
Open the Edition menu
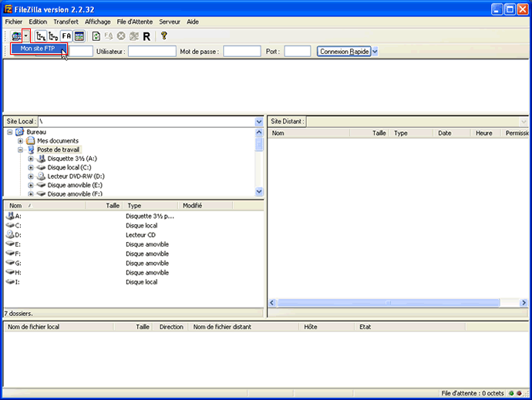[x=38, y=22]
